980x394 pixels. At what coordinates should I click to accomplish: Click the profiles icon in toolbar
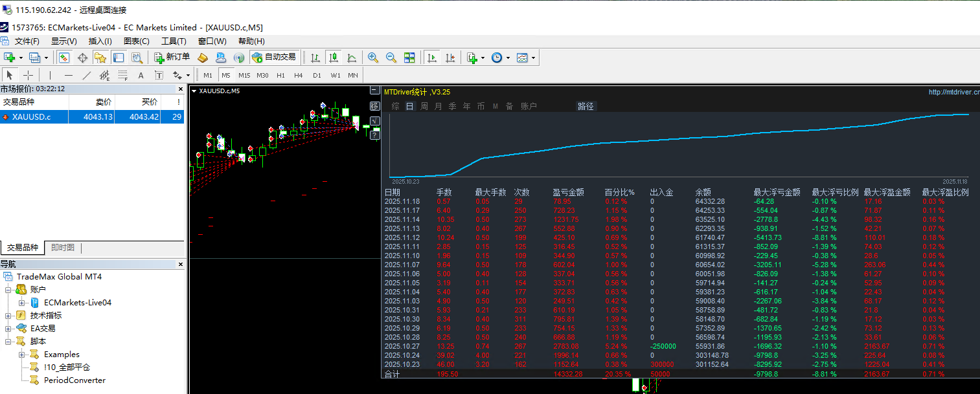[34, 57]
